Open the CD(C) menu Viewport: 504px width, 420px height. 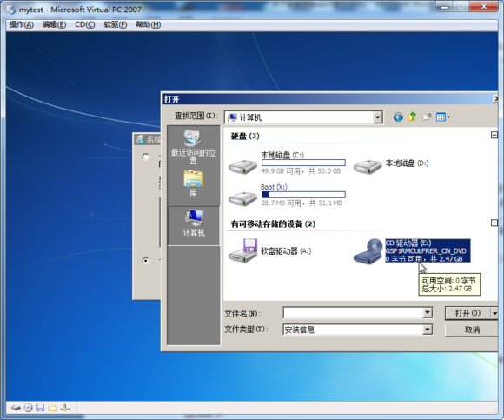(85, 24)
